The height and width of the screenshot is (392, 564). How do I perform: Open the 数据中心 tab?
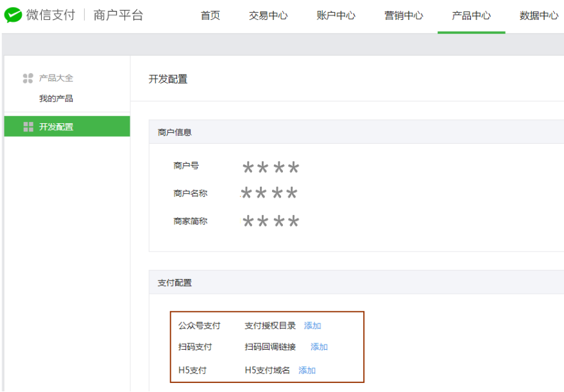coord(539,15)
